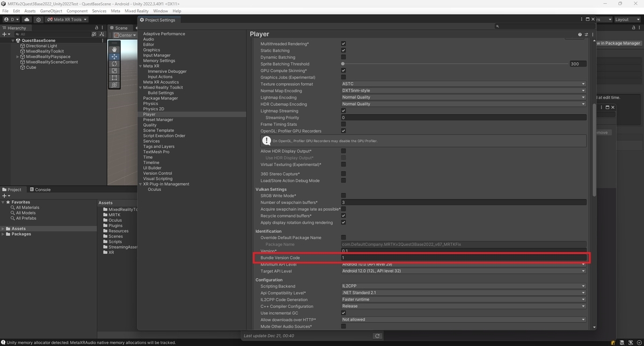
Task: Select Package Manager settings category
Action: [x=160, y=98]
